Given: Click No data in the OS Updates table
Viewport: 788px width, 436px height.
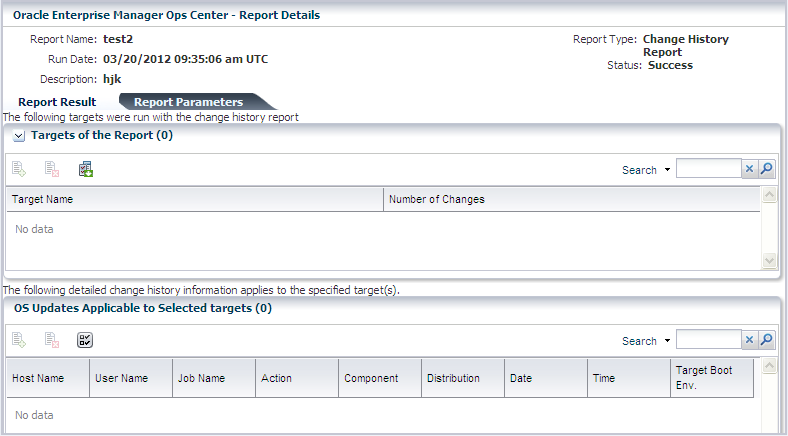Looking at the screenshot, I should (34, 415).
